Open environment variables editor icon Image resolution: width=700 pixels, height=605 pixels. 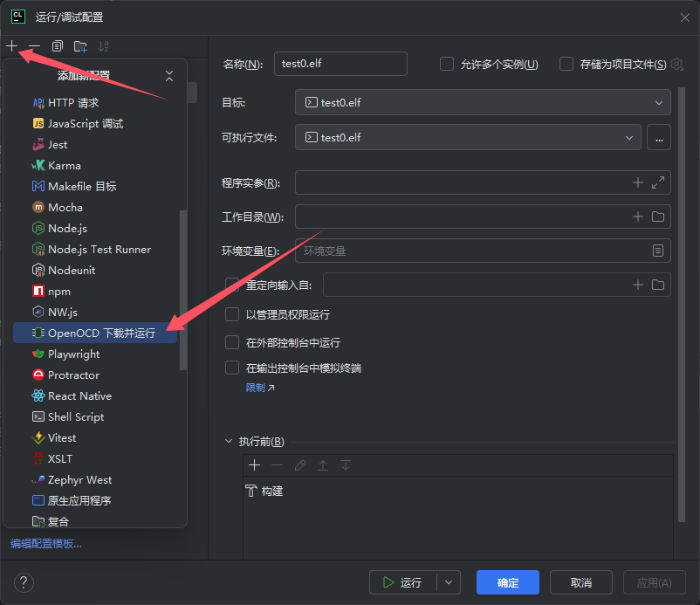pos(658,251)
